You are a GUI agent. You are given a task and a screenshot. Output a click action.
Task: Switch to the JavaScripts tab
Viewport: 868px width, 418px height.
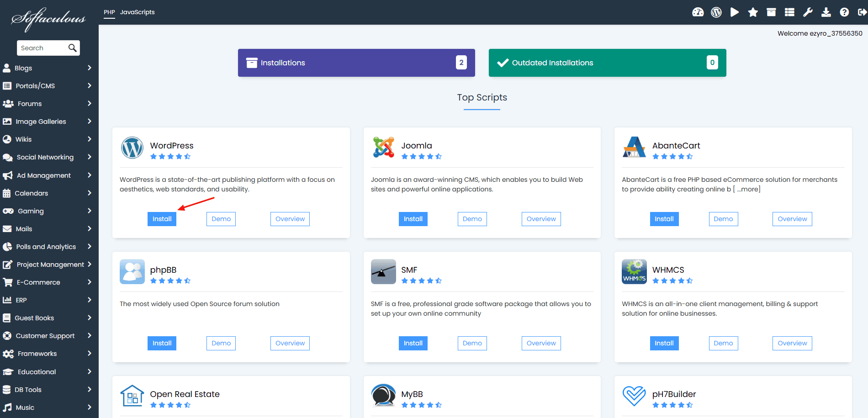tap(137, 12)
